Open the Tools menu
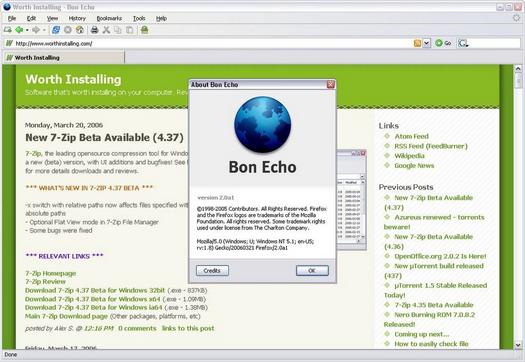Screen dimensions: 525x362 point(139,18)
